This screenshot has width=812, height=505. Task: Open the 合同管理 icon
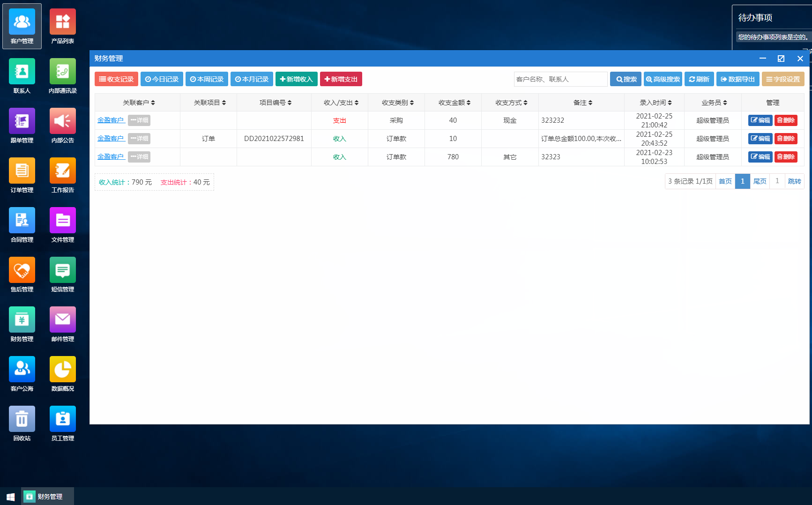(22, 225)
